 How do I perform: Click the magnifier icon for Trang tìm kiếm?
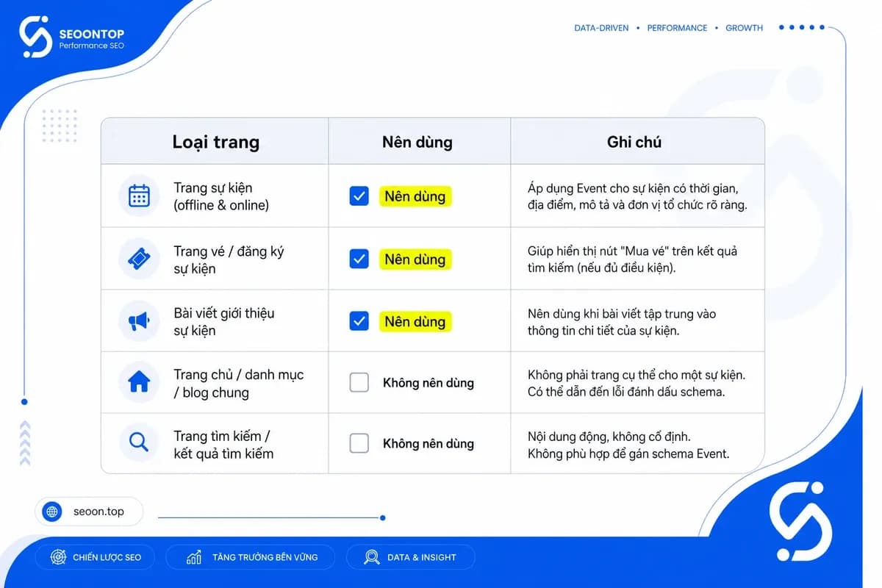[138, 442]
